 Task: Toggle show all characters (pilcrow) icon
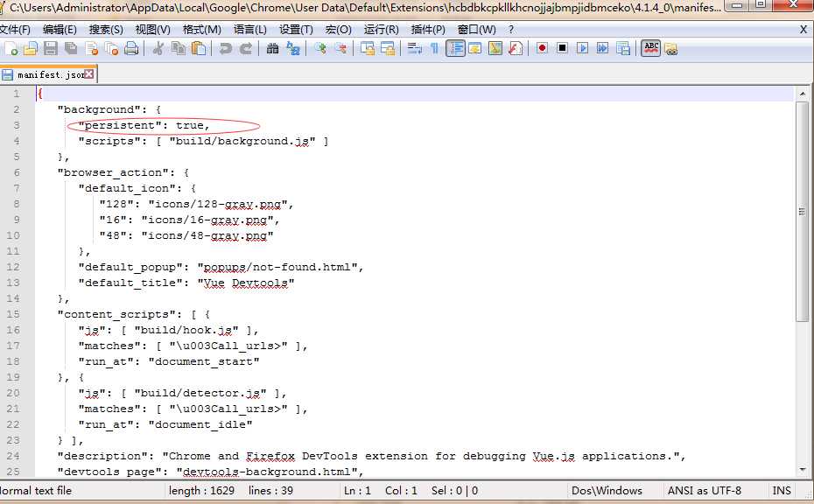coord(433,48)
